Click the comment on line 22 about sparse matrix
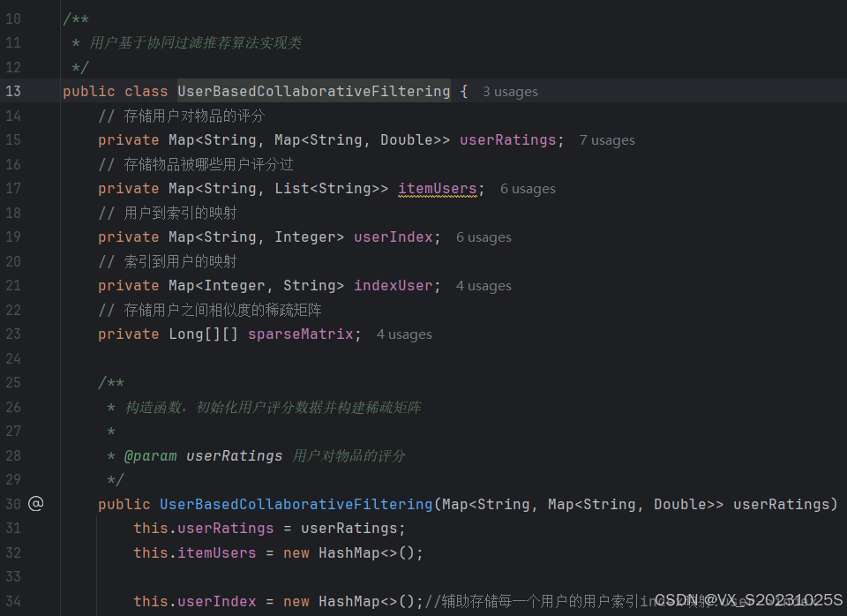The height and width of the screenshot is (616, 847). coord(210,310)
